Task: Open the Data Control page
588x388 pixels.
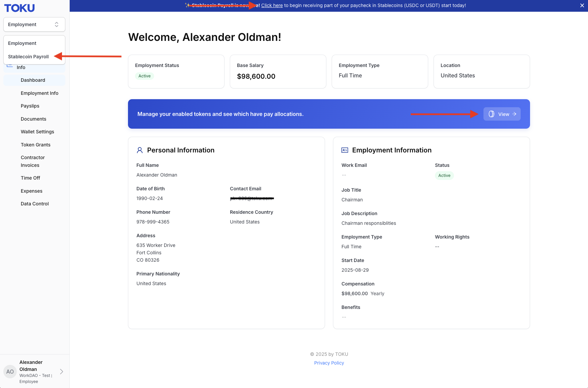Action: click(35, 204)
